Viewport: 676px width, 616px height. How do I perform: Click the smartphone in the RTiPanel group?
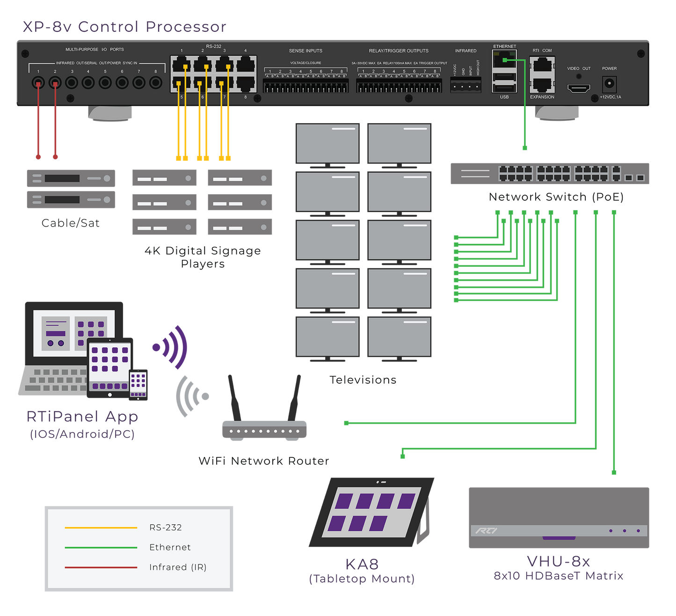138,385
